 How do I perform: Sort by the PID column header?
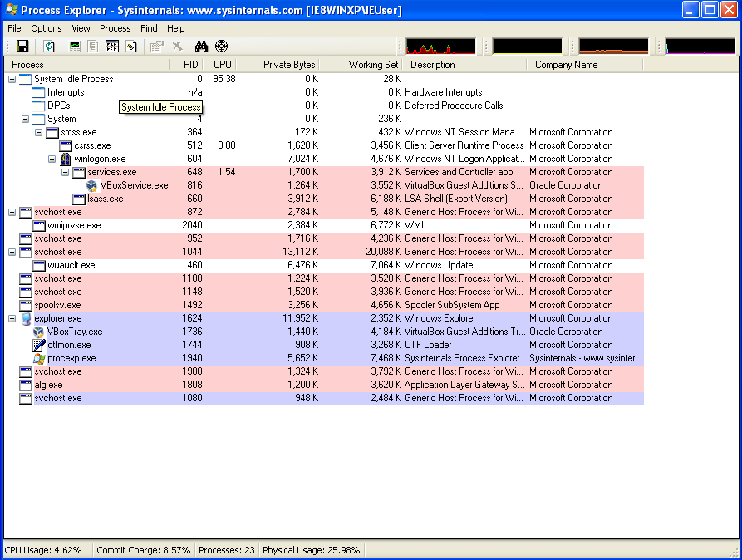point(186,65)
